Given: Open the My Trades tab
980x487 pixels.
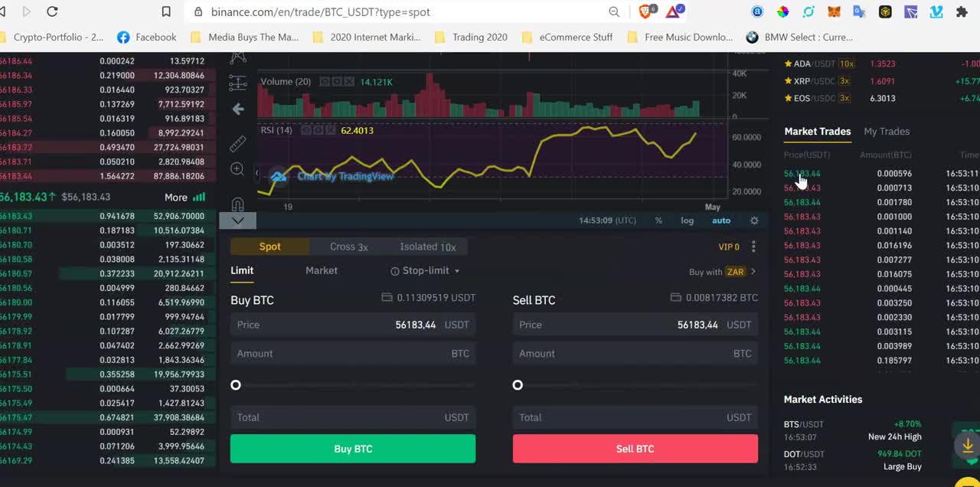Looking at the screenshot, I should (x=887, y=132).
